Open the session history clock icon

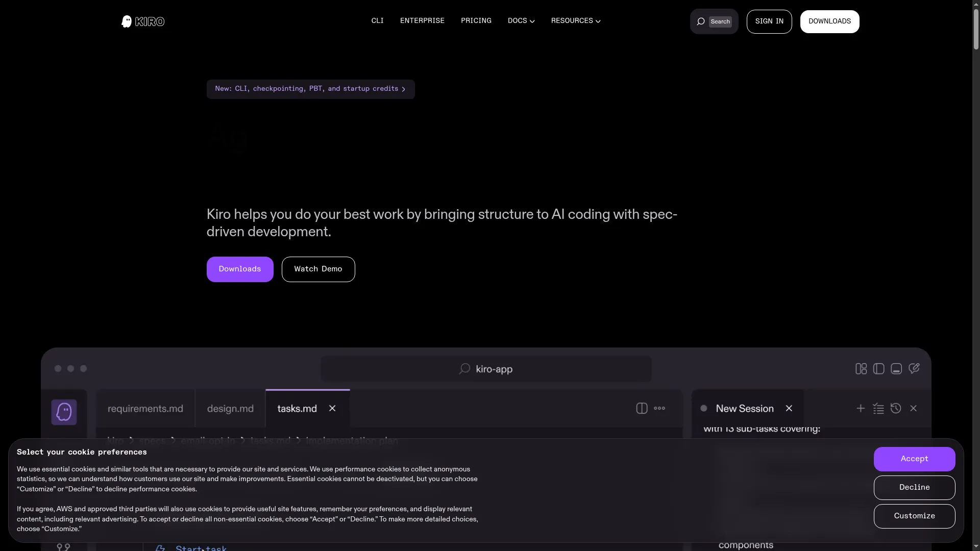896,408
